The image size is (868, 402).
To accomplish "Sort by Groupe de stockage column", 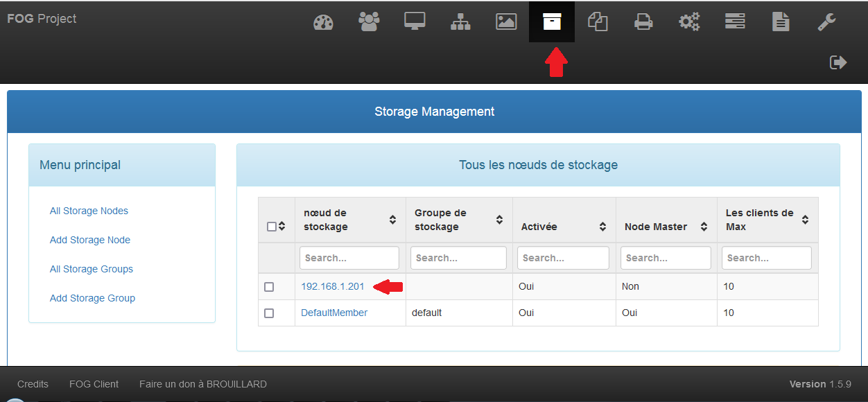I will (x=499, y=220).
